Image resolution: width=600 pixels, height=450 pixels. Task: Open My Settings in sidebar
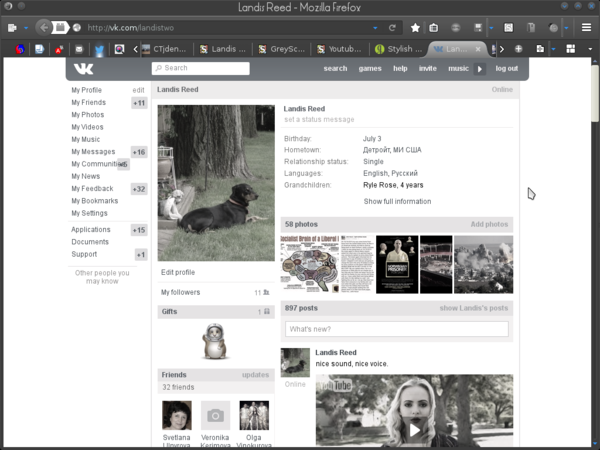click(89, 213)
